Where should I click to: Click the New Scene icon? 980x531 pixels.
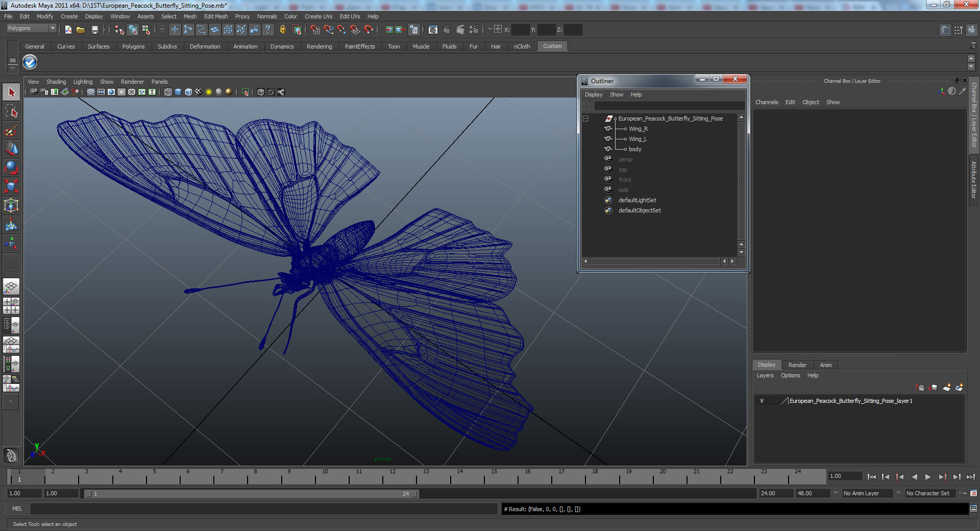tap(68, 30)
